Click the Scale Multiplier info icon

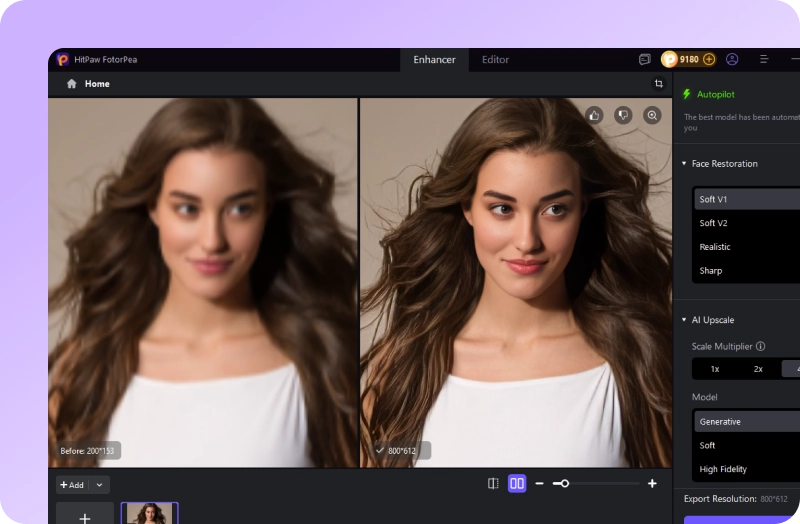760,346
